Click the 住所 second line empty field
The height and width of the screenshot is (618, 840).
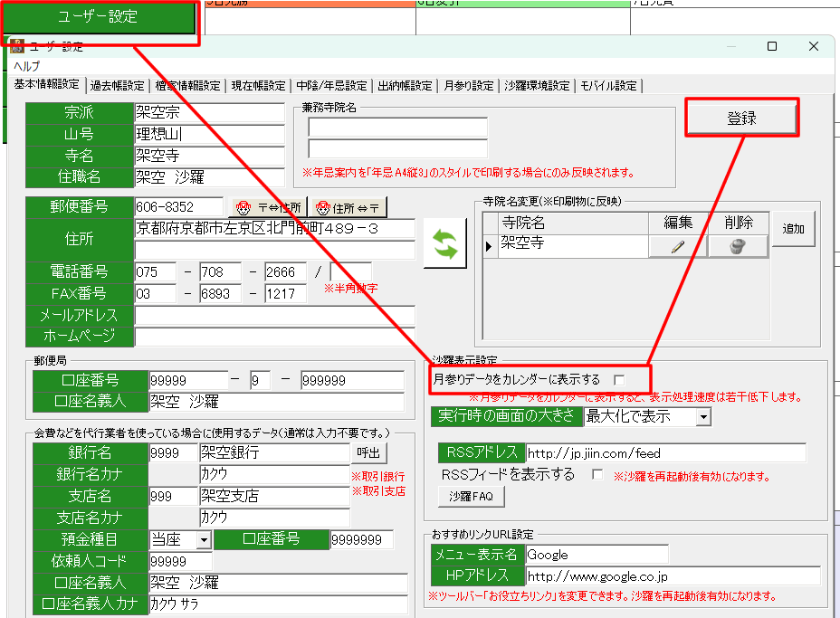point(274,250)
